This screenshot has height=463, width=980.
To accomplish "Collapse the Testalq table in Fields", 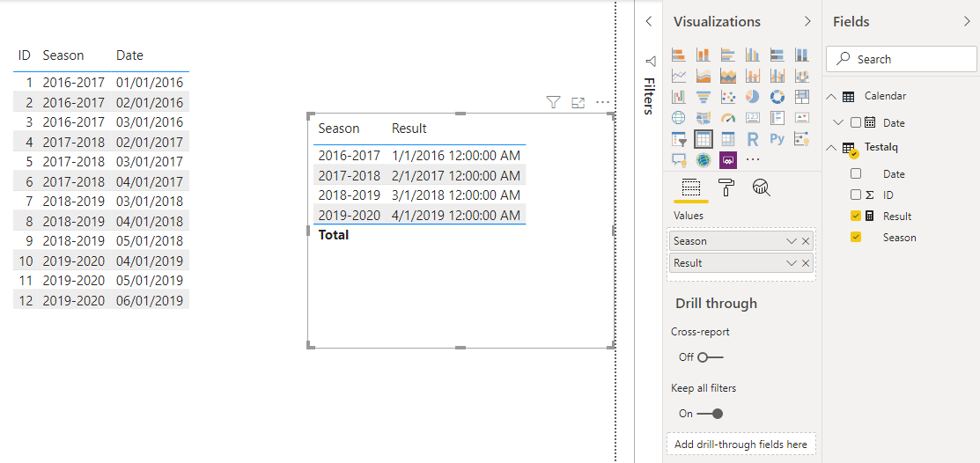I will point(830,148).
